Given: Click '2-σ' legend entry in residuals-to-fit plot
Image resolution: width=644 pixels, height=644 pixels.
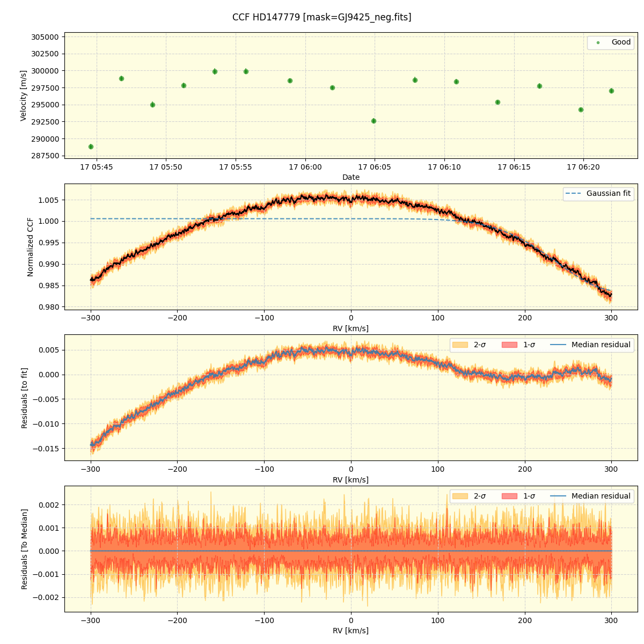Looking at the screenshot, I should point(469,345).
